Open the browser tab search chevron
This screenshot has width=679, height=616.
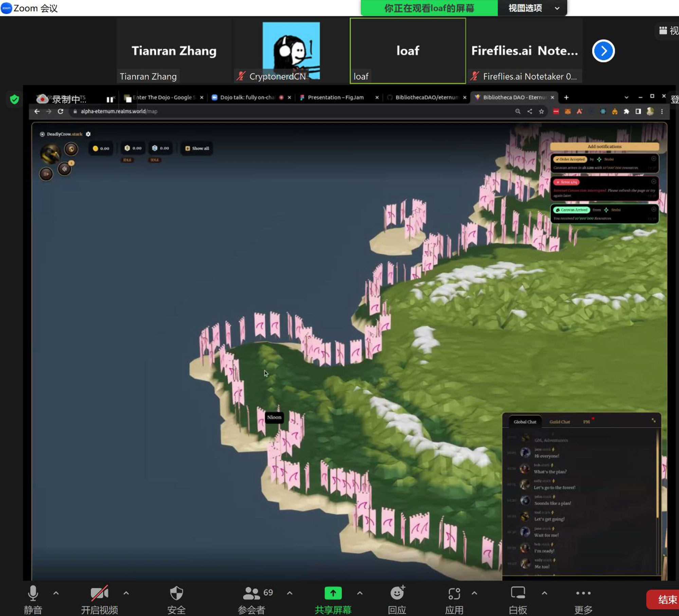pyautogui.click(x=626, y=97)
